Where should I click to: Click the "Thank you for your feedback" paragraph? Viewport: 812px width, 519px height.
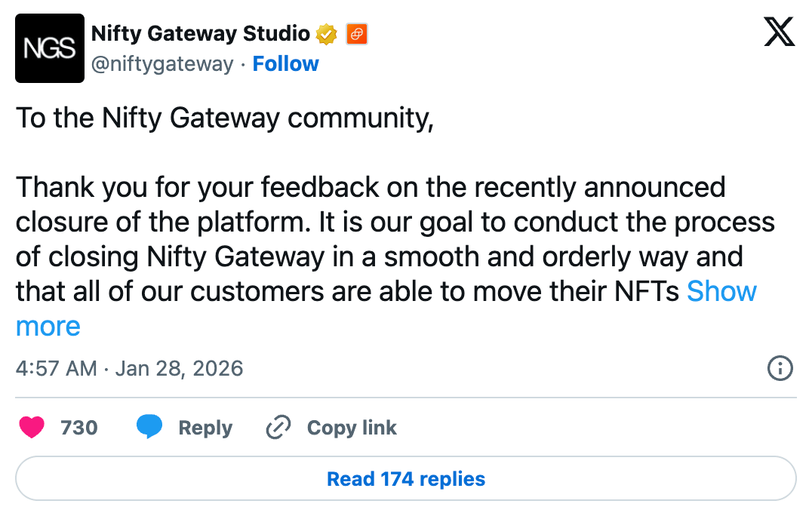click(x=370, y=221)
